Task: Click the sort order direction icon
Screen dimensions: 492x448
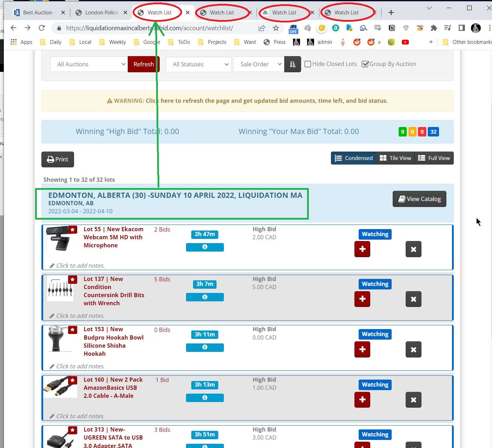Action: pyautogui.click(x=292, y=64)
